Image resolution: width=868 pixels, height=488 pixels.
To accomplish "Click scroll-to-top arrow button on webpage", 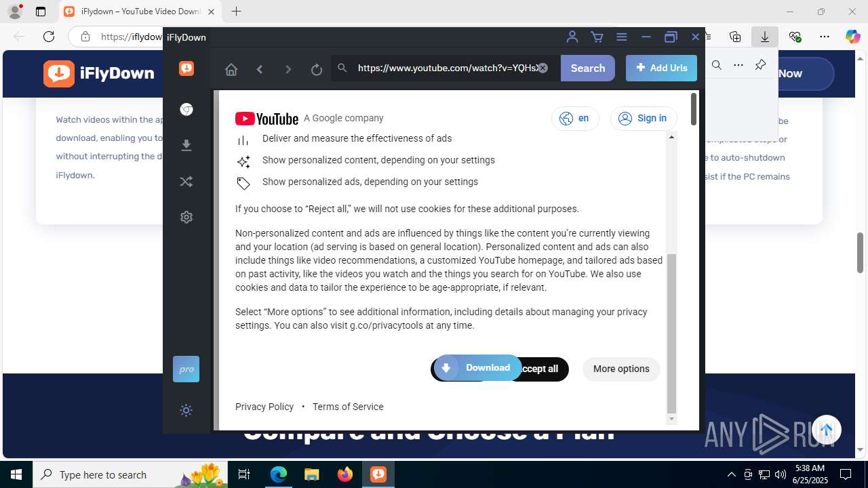I will (826, 430).
